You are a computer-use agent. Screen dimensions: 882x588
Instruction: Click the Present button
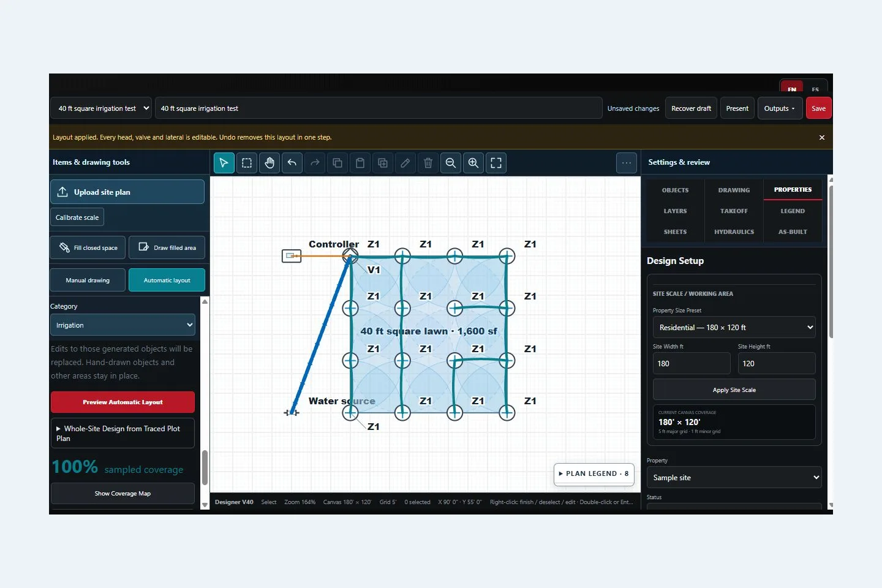tap(737, 108)
